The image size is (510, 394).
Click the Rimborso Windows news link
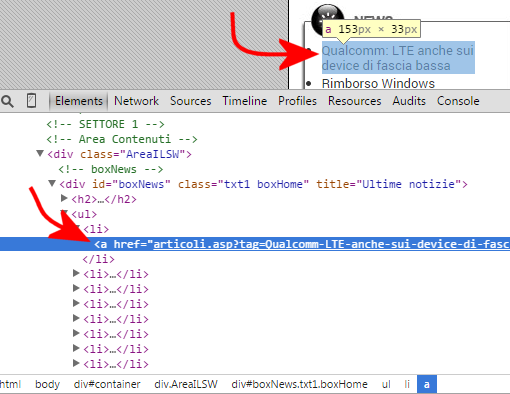tap(378, 83)
